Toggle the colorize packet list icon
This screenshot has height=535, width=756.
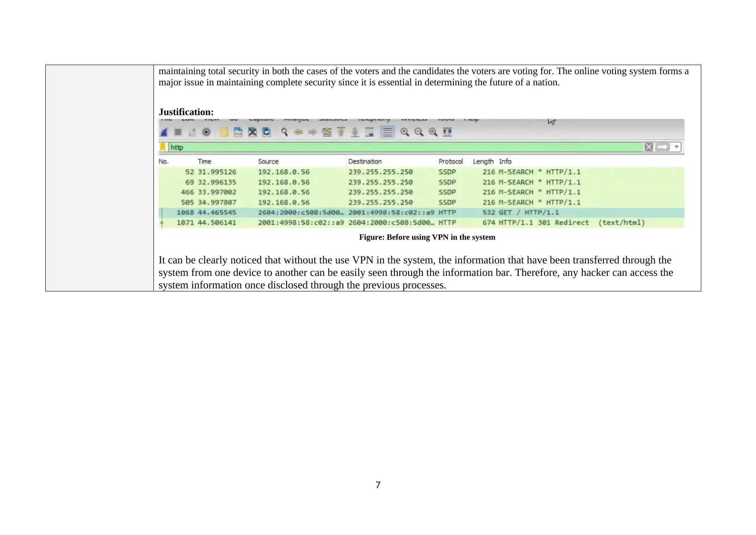pyautogui.click(x=387, y=132)
